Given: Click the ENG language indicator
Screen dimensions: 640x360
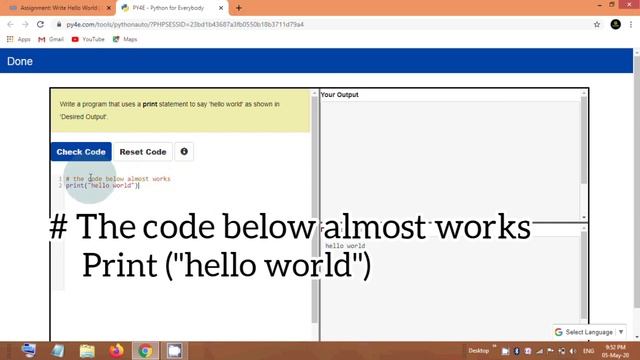Looking at the screenshot, I should (589, 351).
